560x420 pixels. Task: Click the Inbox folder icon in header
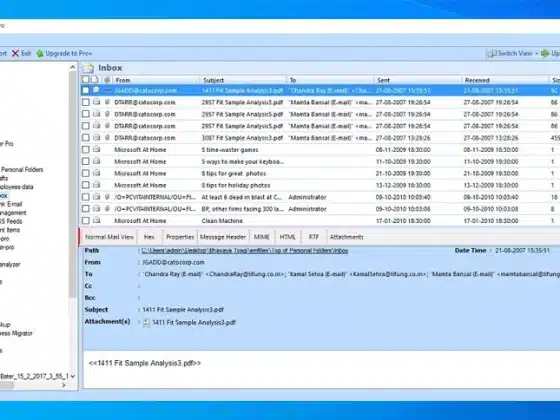pyautogui.click(x=89, y=68)
